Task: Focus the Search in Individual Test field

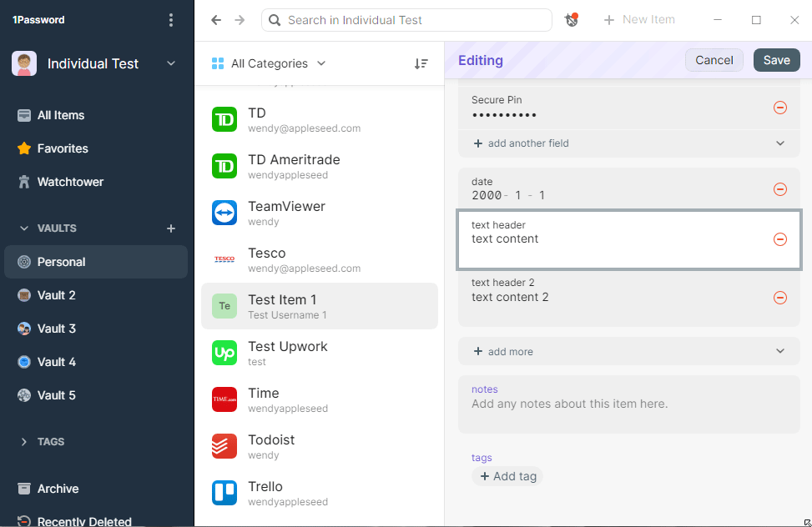Action: [x=413, y=20]
